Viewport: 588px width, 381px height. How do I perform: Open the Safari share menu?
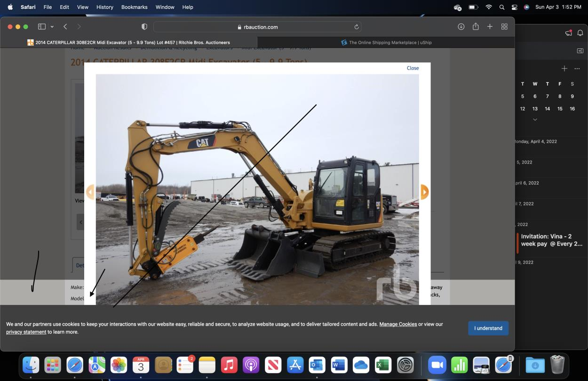[x=476, y=26]
